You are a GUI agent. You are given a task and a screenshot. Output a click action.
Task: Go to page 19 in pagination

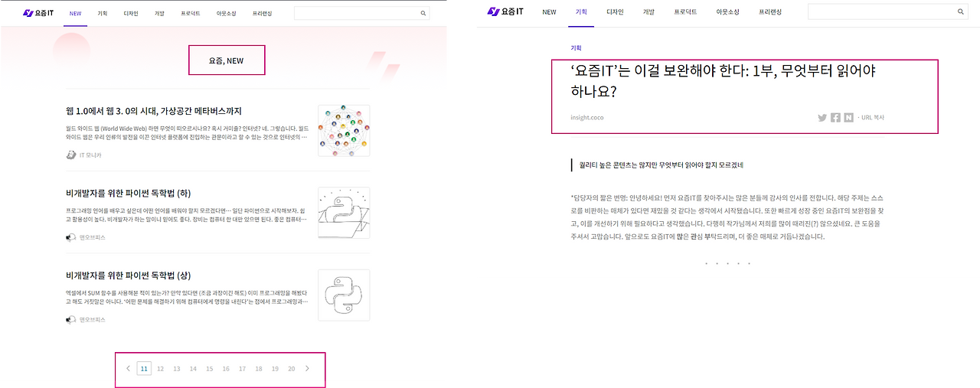pos(275,369)
